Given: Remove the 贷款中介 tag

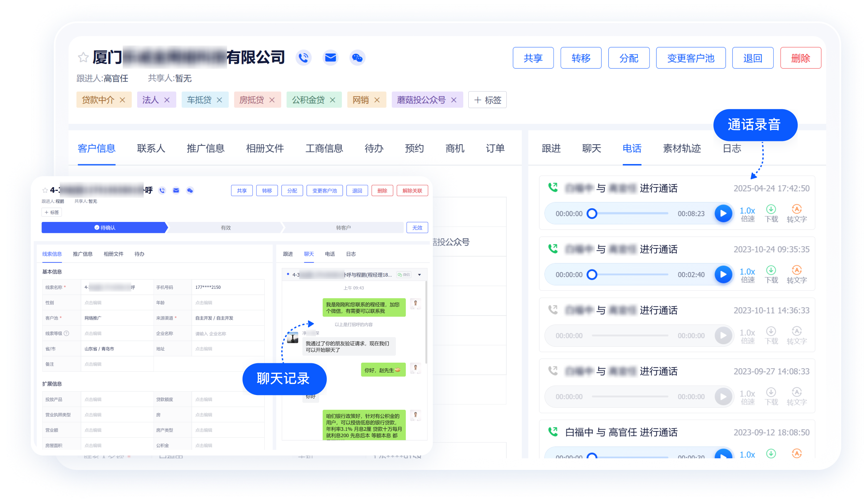Looking at the screenshot, I should (x=122, y=100).
